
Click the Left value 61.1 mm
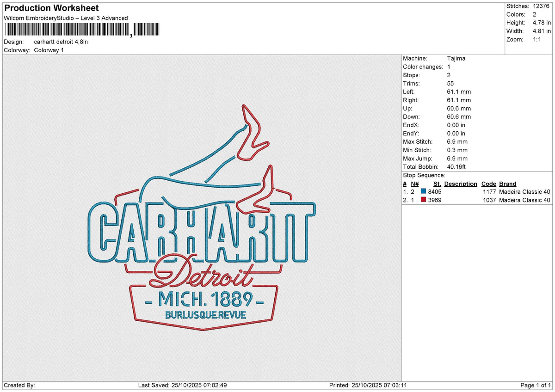coord(459,92)
